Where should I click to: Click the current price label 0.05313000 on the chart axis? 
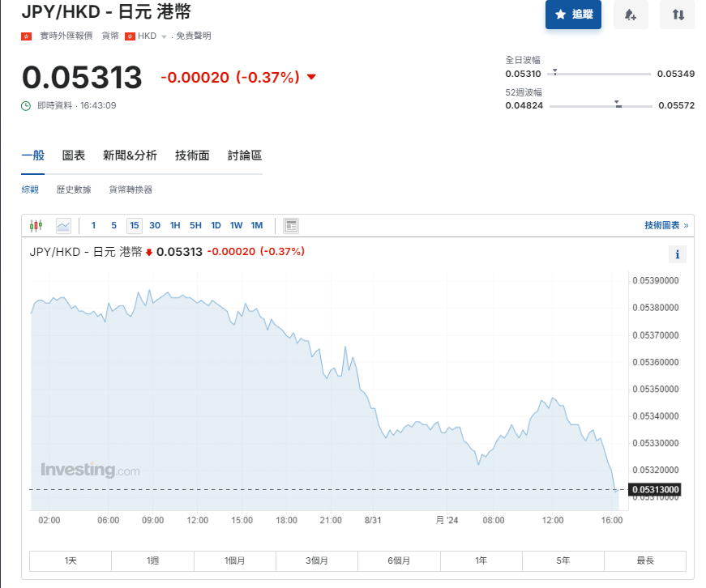656,489
